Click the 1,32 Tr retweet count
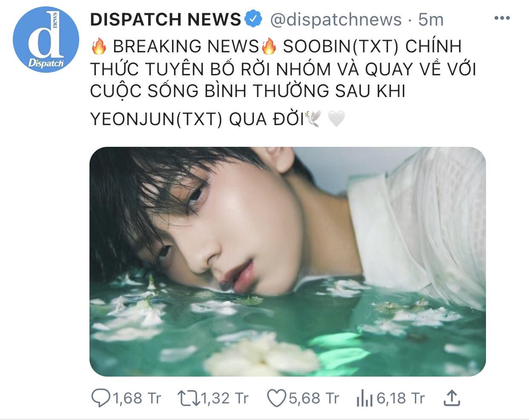529x420 pixels. point(224,398)
